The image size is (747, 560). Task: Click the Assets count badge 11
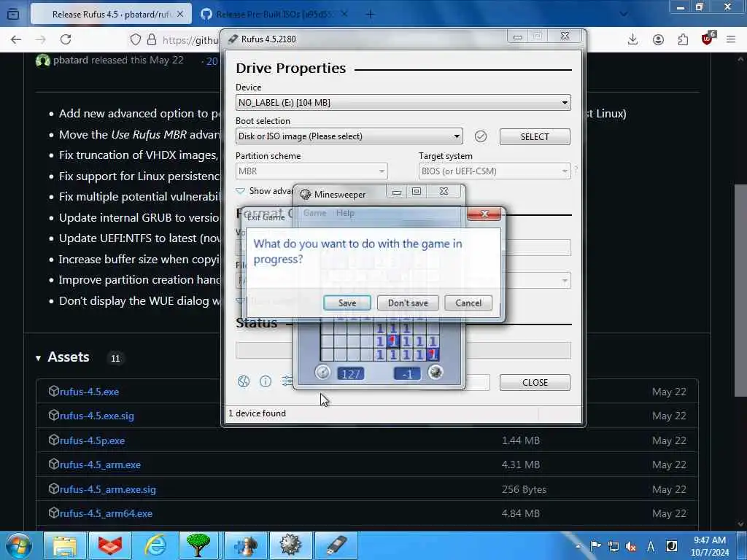(115, 358)
